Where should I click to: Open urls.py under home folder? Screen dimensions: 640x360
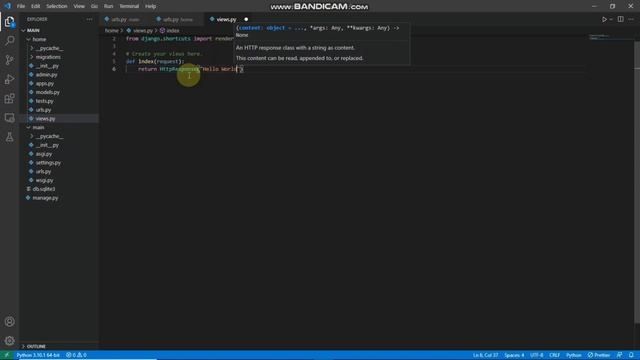43,110
